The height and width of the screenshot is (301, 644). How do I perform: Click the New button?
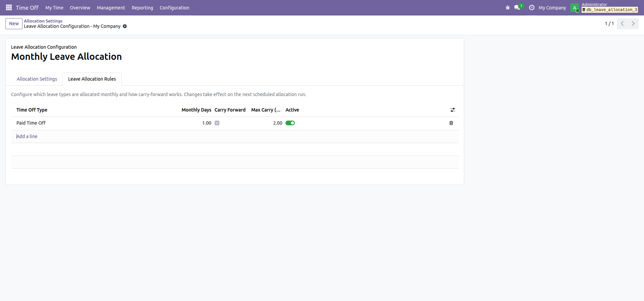[14, 24]
